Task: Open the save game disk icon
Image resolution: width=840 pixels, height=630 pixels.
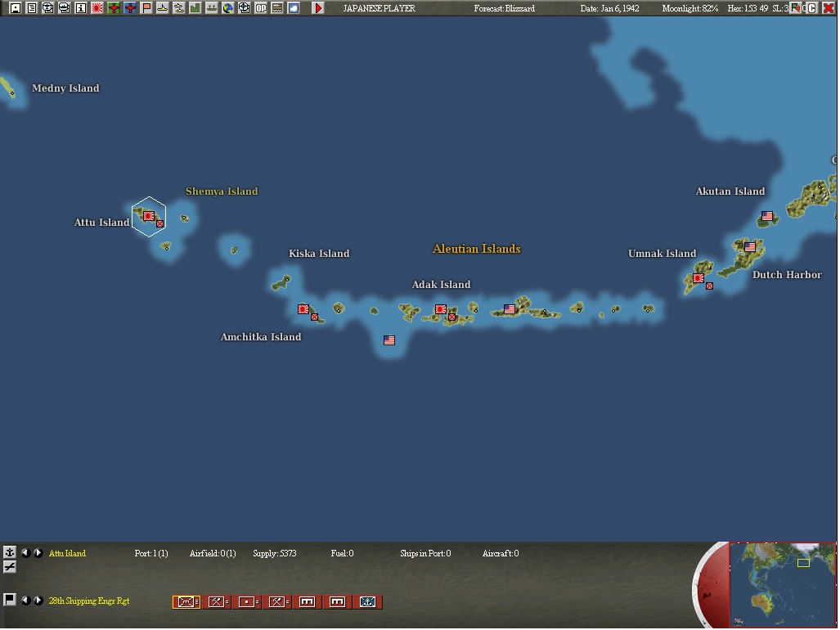Action: pyautogui.click(x=16, y=8)
